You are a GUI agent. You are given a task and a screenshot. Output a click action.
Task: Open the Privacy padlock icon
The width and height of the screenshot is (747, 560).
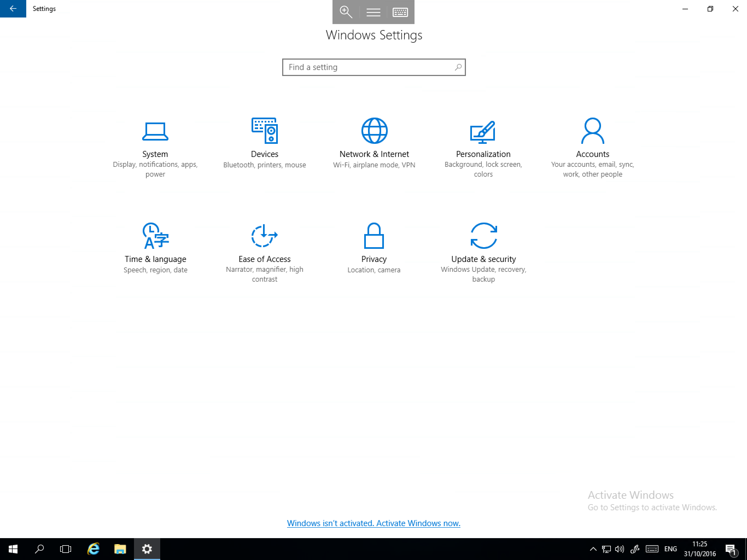374,235
